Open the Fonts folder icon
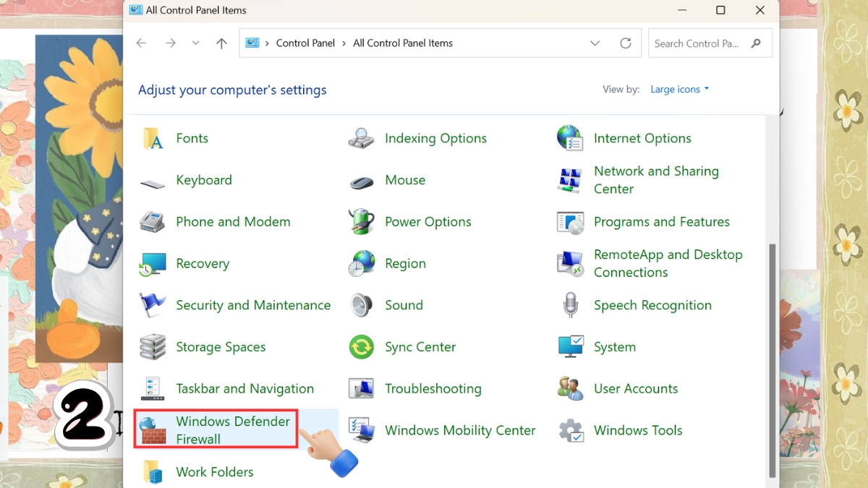 (153, 139)
